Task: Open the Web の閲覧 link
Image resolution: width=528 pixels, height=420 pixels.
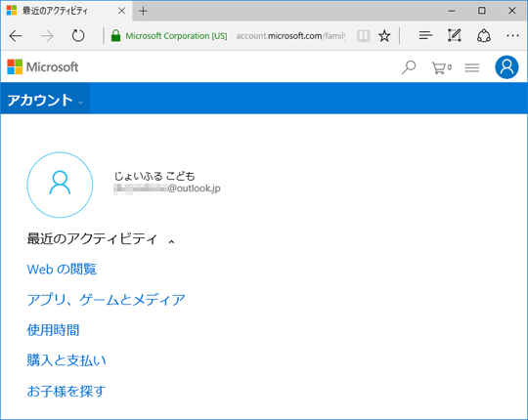Action: point(62,269)
